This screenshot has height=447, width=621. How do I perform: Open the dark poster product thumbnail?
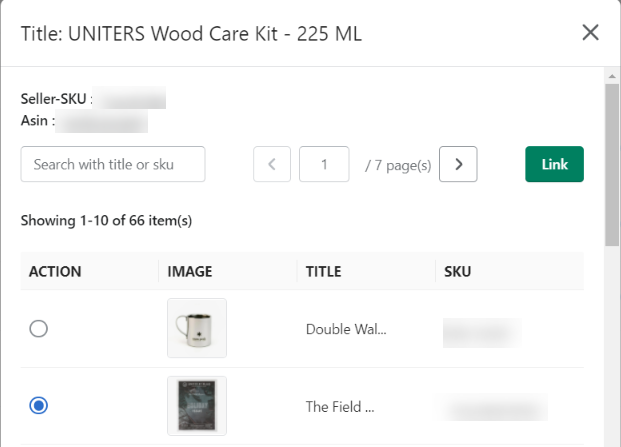pos(197,406)
